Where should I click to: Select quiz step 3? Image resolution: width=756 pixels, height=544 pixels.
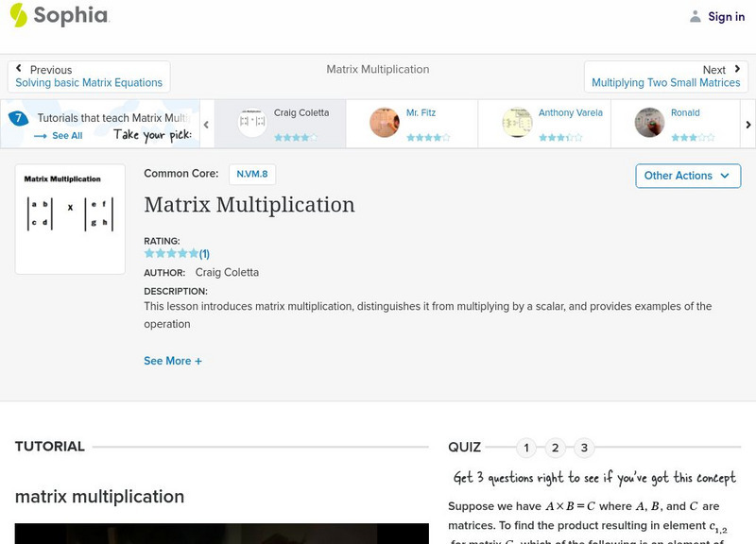[583, 448]
